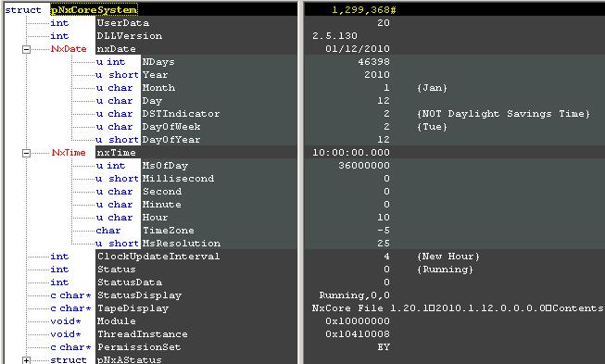
Task: Select the StatusDisplay field
Action: (x=139, y=295)
